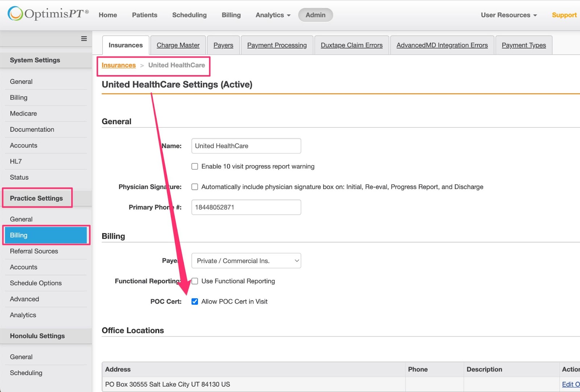Open Analytics under Practice Settings
This screenshot has height=392, width=580.
click(46, 315)
